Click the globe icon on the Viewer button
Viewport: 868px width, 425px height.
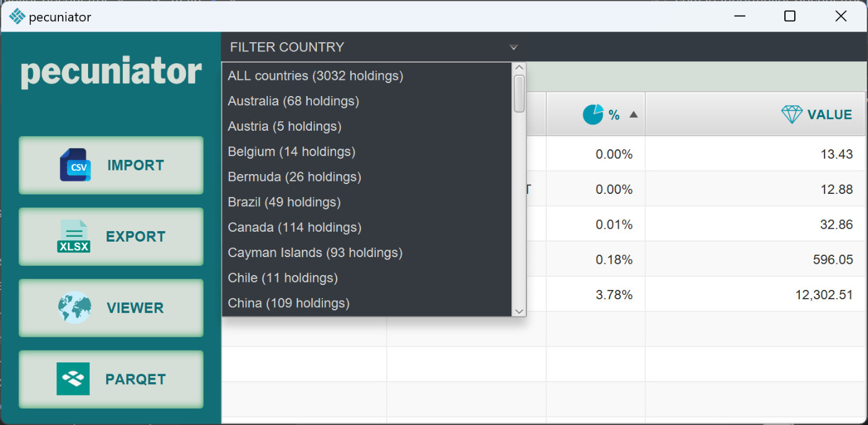[74, 308]
